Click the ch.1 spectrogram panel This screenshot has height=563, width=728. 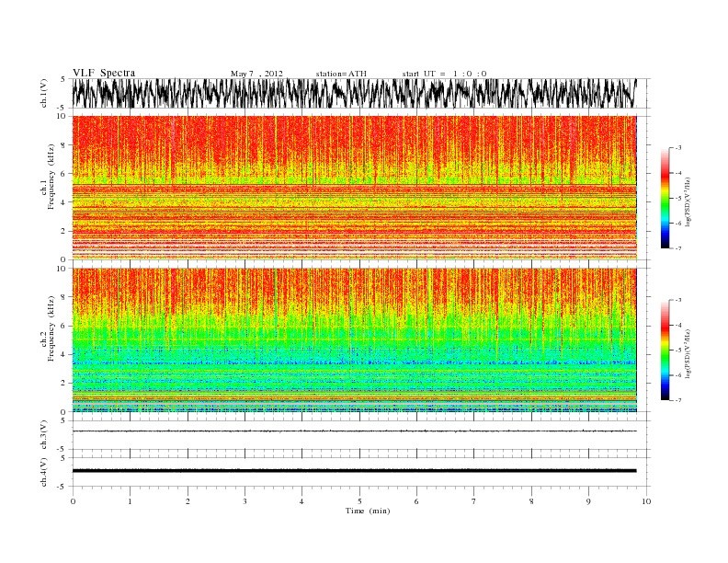(354, 188)
